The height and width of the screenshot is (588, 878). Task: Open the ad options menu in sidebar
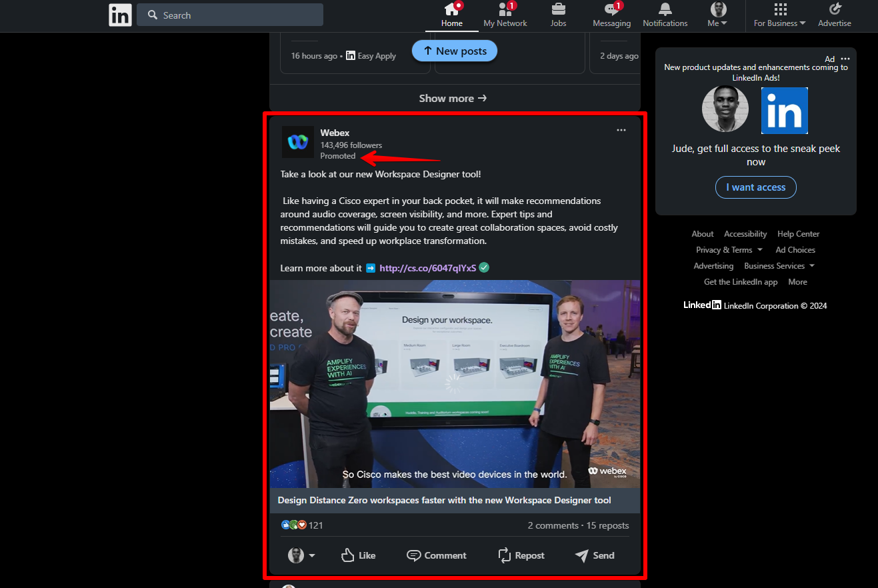(x=845, y=59)
